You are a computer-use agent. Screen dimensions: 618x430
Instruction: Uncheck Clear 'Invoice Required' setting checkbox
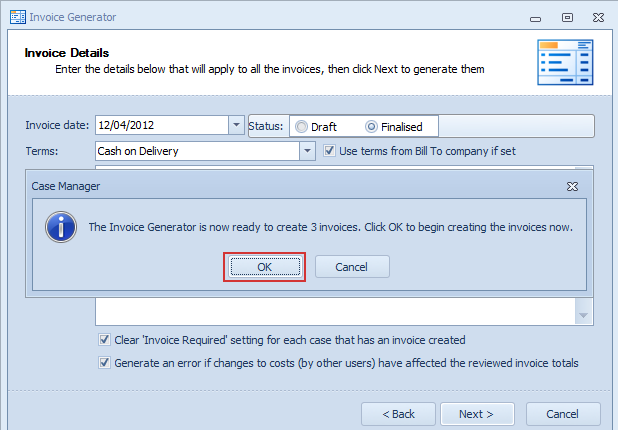[104, 339]
